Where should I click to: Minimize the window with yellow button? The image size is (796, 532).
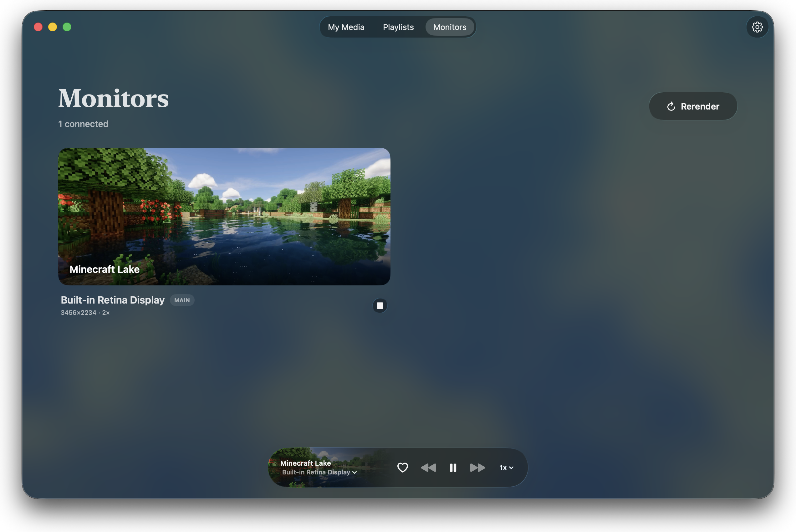53,27
